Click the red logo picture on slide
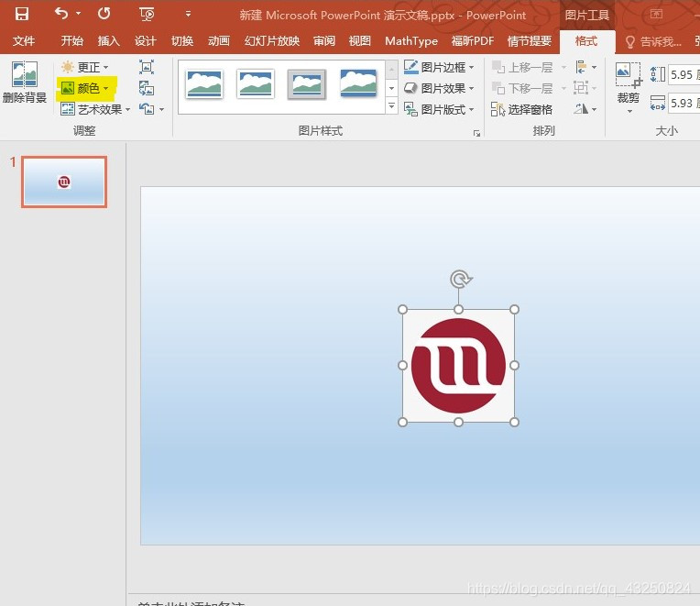 pyautogui.click(x=458, y=366)
